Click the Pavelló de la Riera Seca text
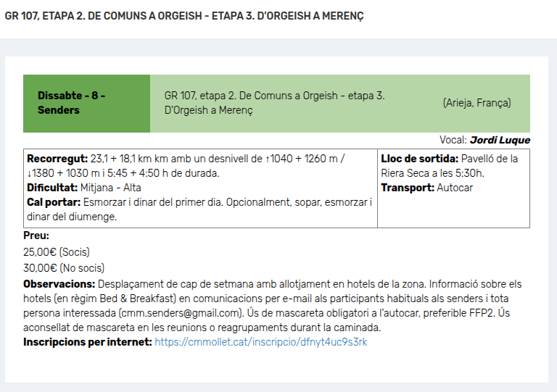Image resolution: width=557 pixels, height=392 pixels. point(450,166)
